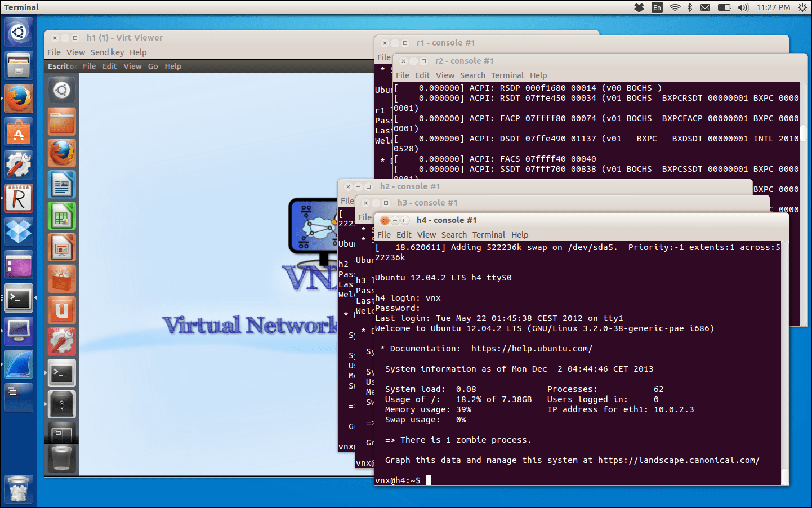Open File menu in h4 console
The image size is (812, 508).
(x=384, y=235)
